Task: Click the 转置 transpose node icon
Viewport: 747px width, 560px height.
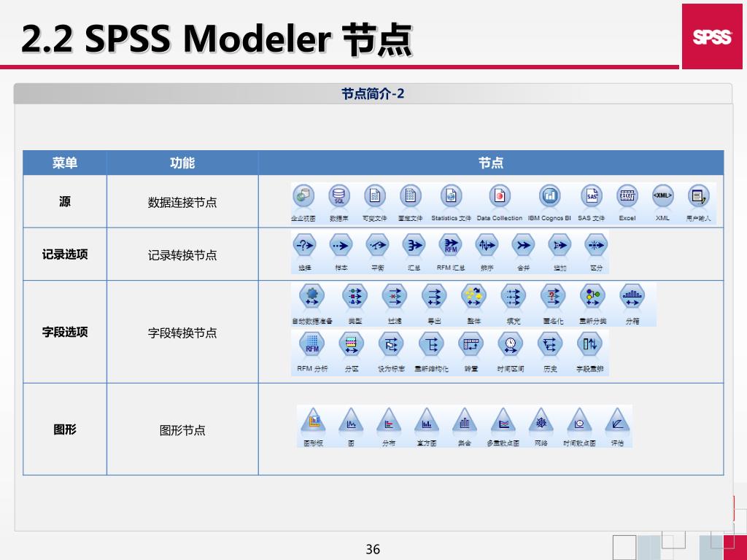Action: point(471,344)
